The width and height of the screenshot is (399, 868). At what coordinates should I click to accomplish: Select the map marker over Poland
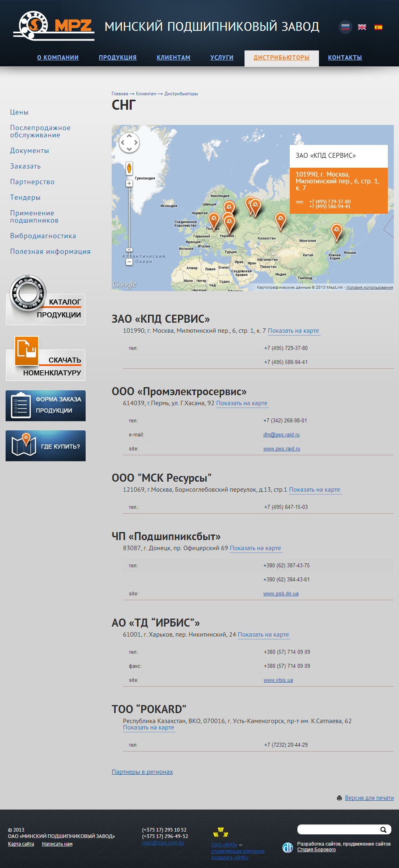(214, 221)
